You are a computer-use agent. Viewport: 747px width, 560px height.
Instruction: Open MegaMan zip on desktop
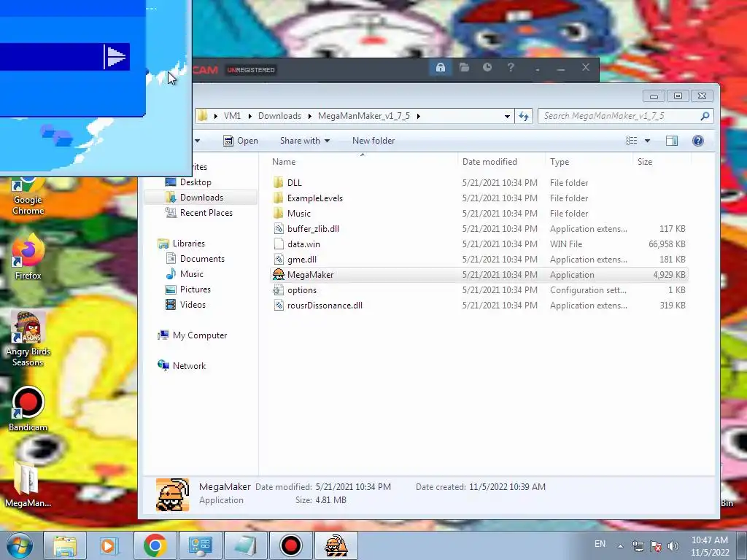[x=28, y=485]
